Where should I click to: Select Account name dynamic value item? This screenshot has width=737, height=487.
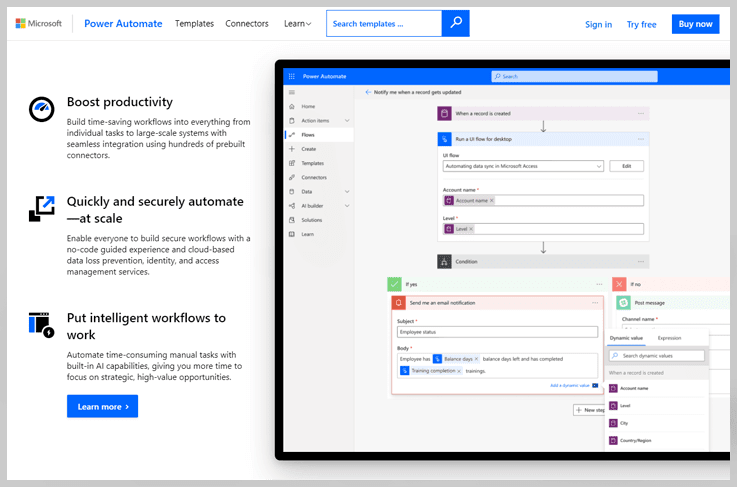[657, 388]
